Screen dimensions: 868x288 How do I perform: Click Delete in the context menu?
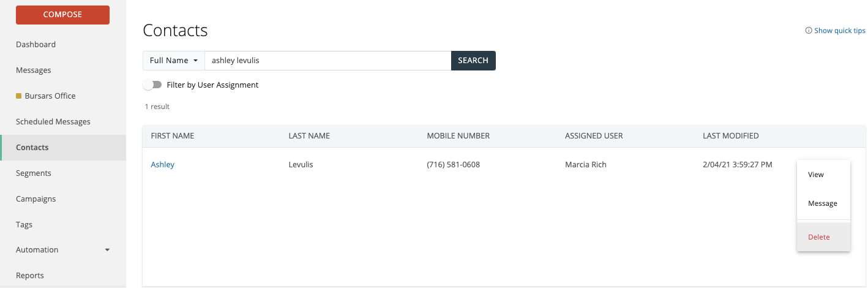click(819, 237)
